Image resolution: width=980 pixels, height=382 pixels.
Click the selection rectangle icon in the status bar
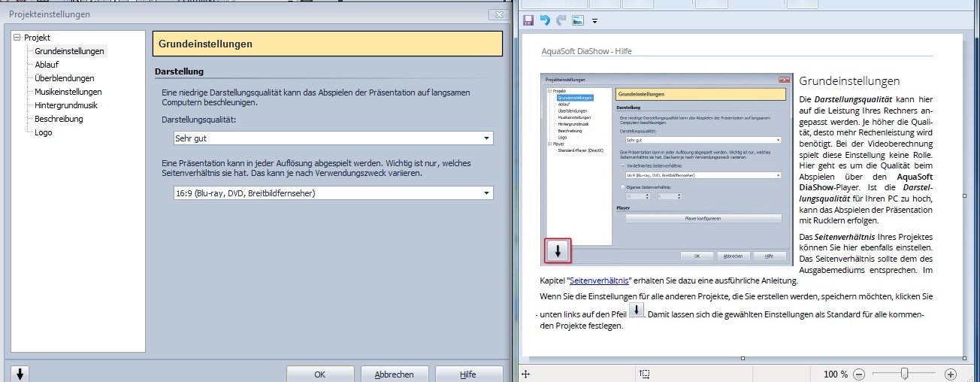click(x=645, y=374)
